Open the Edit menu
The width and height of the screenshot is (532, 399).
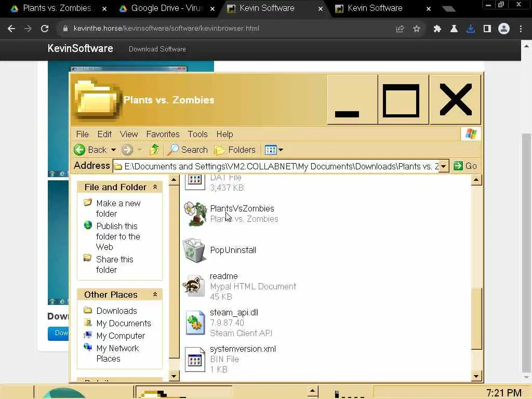[104, 134]
